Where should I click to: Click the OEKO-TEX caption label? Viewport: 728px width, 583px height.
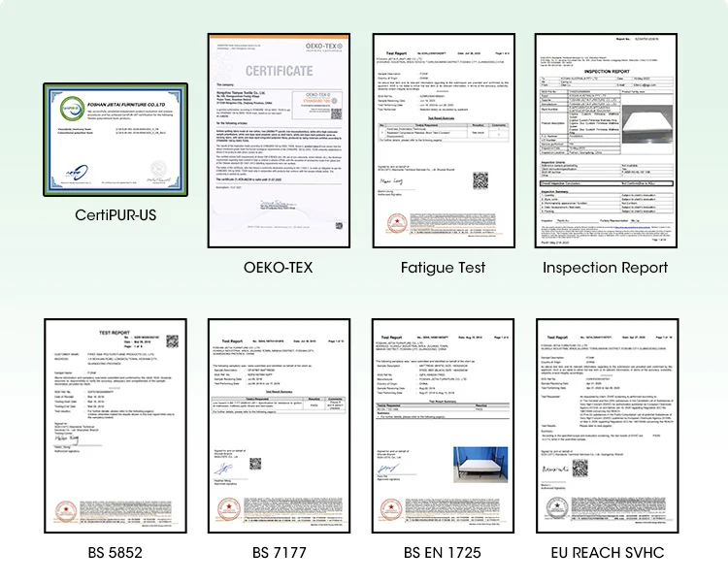click(279, 268)
